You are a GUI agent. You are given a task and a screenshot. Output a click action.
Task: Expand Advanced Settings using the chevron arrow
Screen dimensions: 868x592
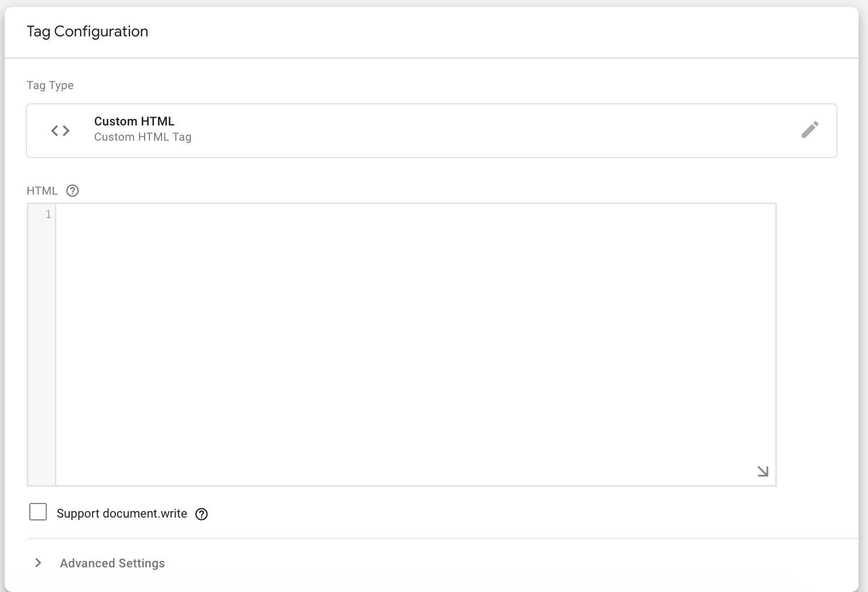[38, 563]
